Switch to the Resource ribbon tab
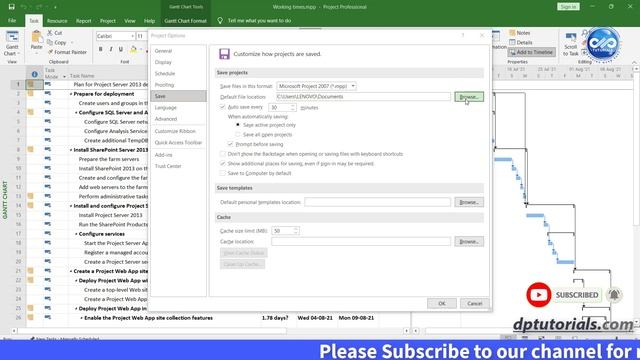 (57, 21)
